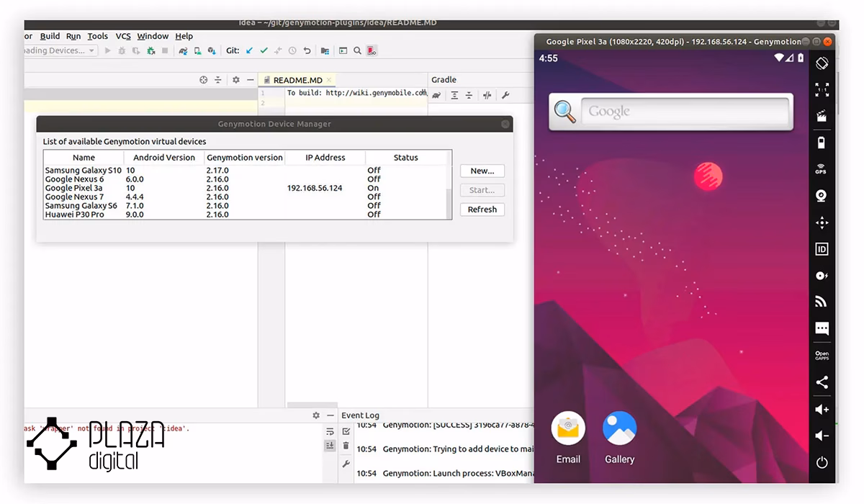Collapse all in the Gradle panel

(469, 95)
